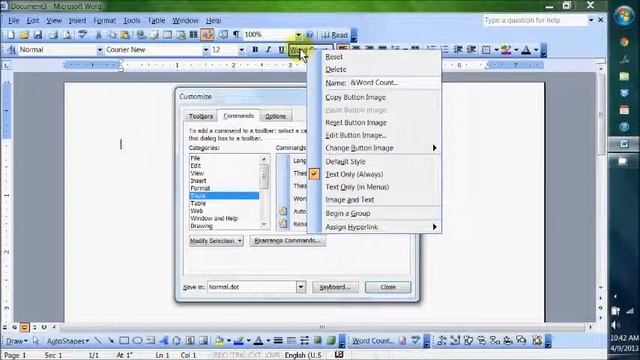Open a file with the folder icon

pos(24,35)
